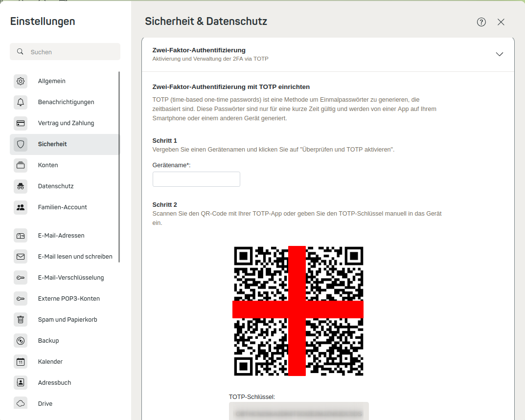This screenshot has width=525, height=420.
Task: Click the envelope icon for E-Mail lesen
Action: [21, 257]
